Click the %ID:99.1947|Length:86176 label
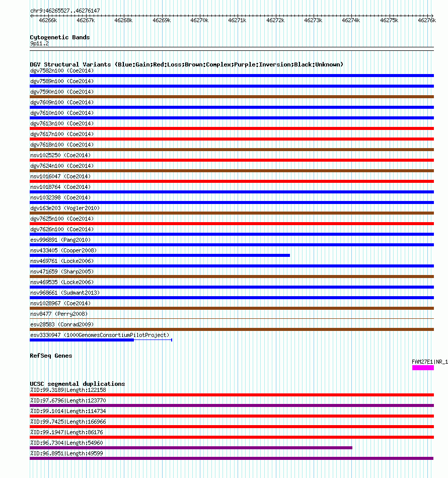The width and height of the screenshot is (448, 478). coord(66,432)
